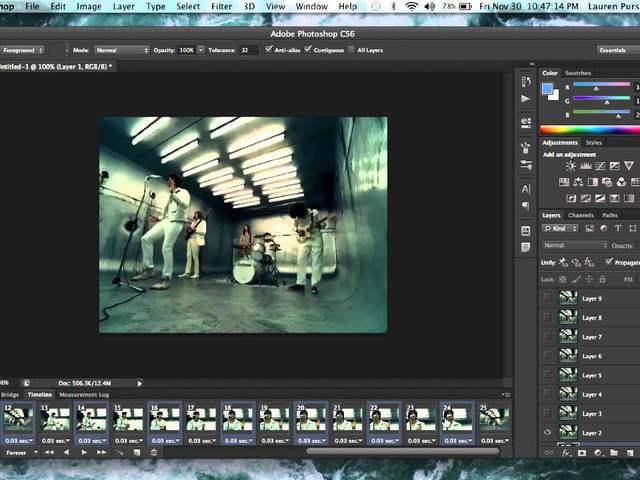Filter layers by type layer icon

(618, 229)
